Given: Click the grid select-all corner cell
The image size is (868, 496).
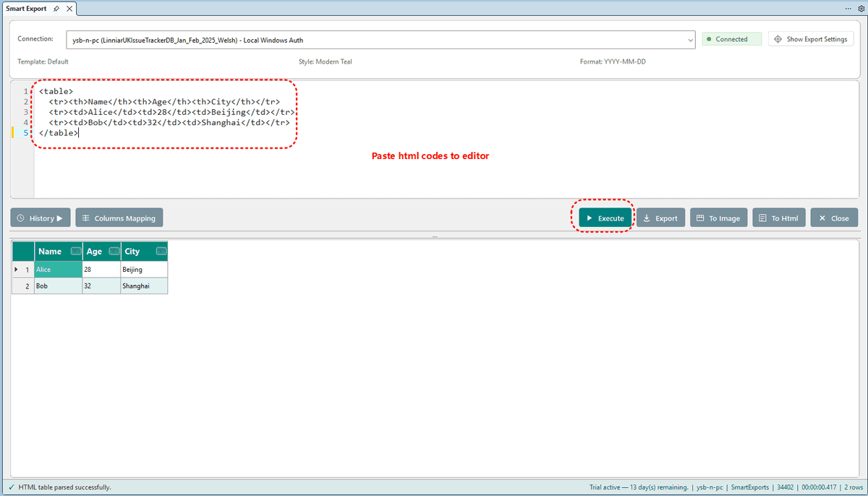Looking at the screenshot, I should pyautogui.click(x=23, y=252).
